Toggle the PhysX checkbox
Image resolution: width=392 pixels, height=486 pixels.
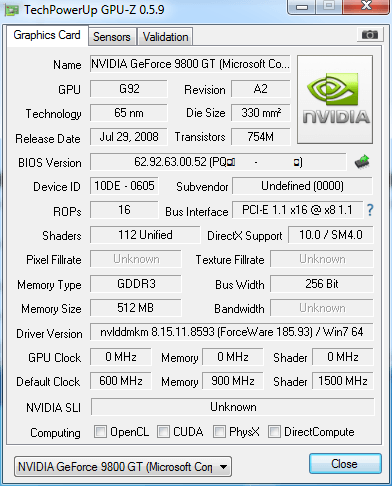pos(219,431)
